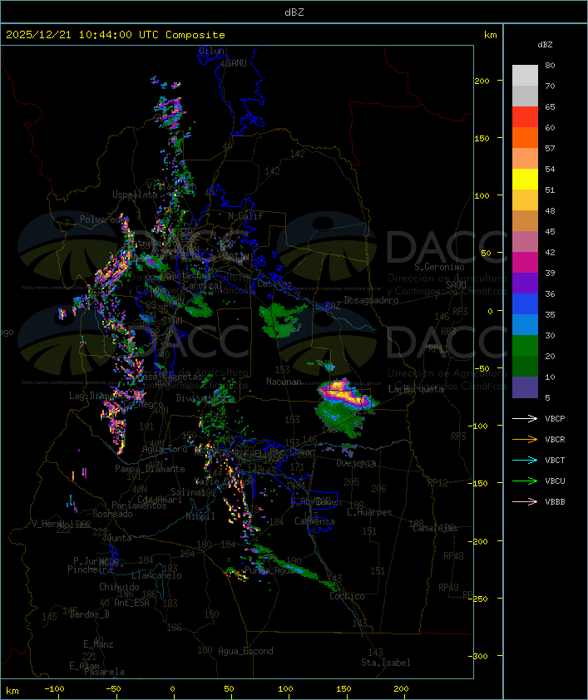Pick the red legend swatch between 60 and 65
Viewport: 588px width, 700px height.
(x=525, y=117)
